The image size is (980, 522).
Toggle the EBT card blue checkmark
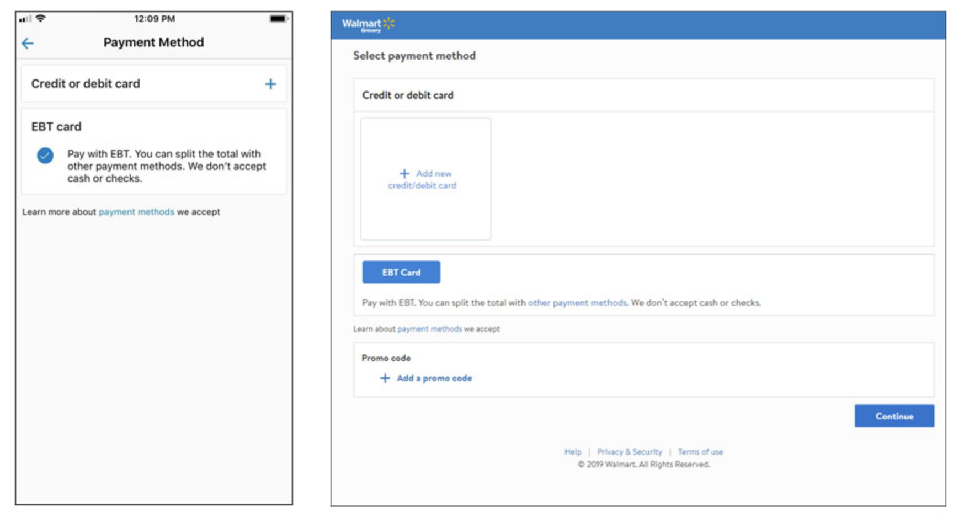45,156
